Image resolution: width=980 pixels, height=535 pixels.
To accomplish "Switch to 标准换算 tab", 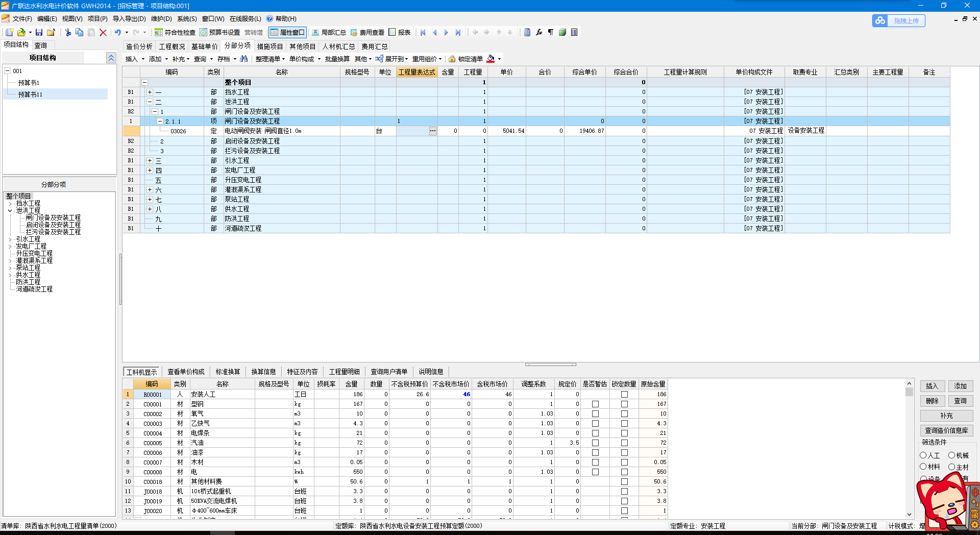I will tap(228, 372).
